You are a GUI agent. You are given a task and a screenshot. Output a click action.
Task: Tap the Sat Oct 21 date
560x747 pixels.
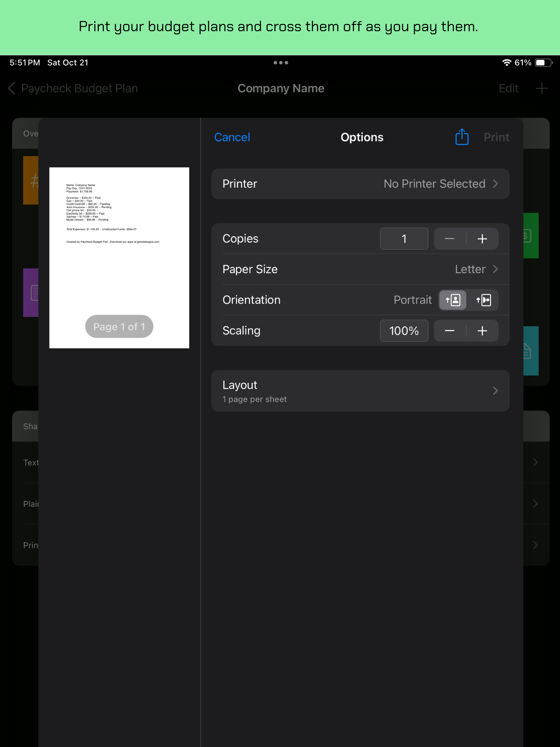click(68, 62)
